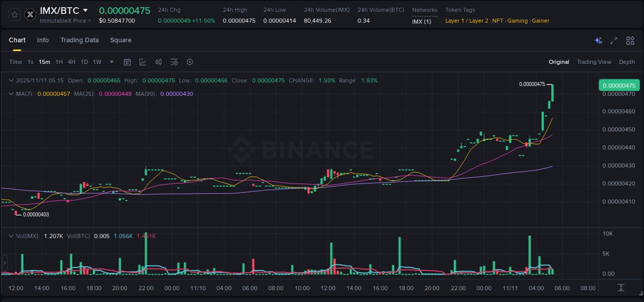Expand the Networks IMX dropdown

click(x=420, y=21)
